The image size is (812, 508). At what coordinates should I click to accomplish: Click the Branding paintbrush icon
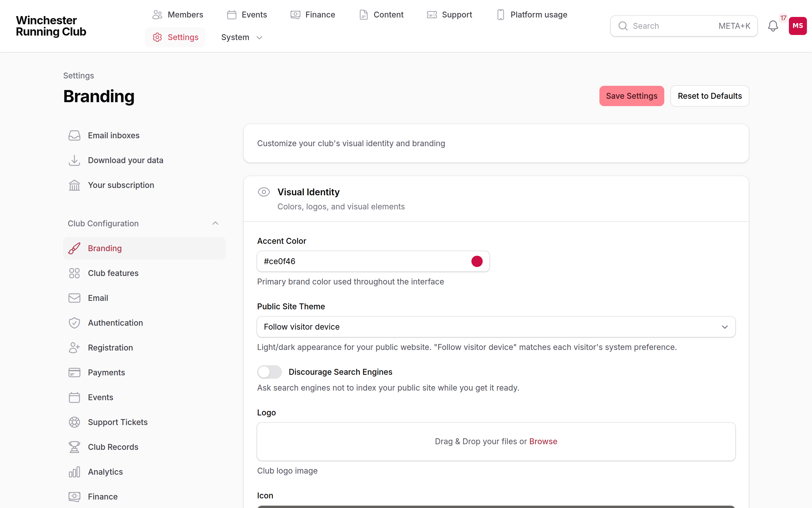[x=74, y=248]
